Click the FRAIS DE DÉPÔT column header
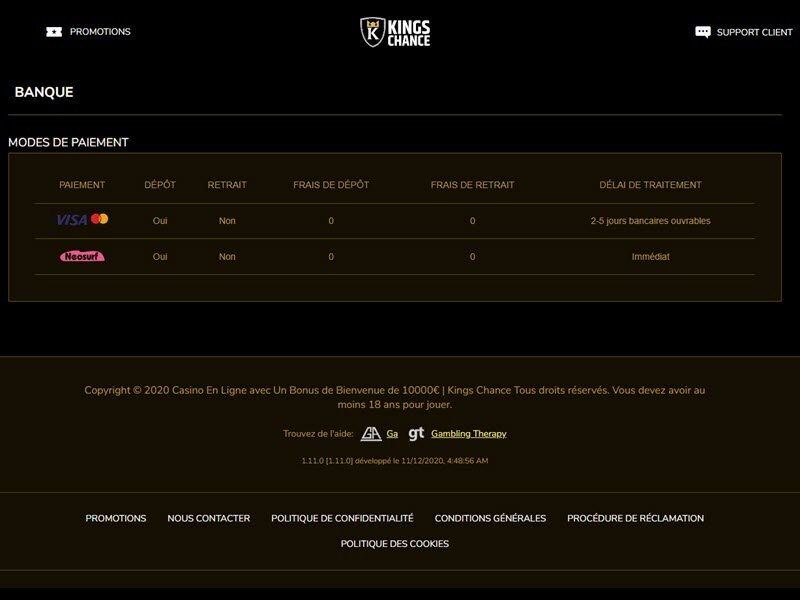Image resolution: width=800 pixels, height=600 pixels. coord(331,185)
